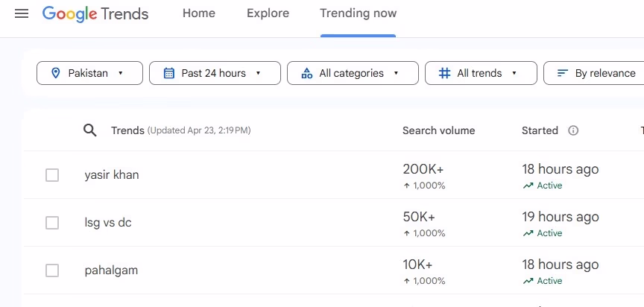This screenshot has width=644, height=307.
Task: Click the calendar icon in Past 24 hours filter
Action: pyautogui.click(x=168, y=73)
